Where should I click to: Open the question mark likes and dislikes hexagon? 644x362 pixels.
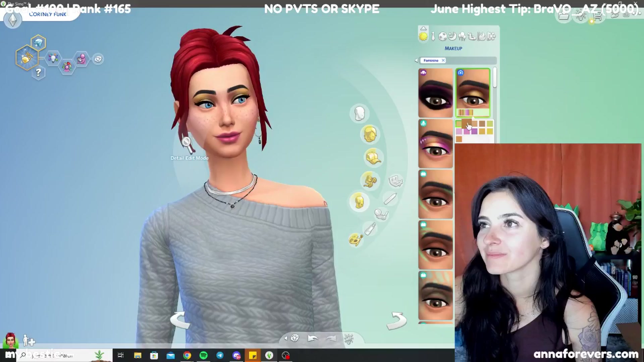(x=38, y=72)
